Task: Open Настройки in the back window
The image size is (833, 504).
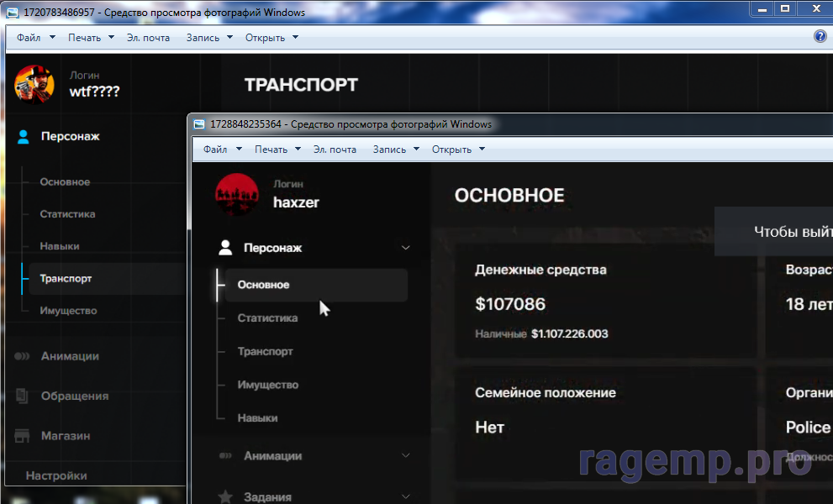Action: coord(56,475)
